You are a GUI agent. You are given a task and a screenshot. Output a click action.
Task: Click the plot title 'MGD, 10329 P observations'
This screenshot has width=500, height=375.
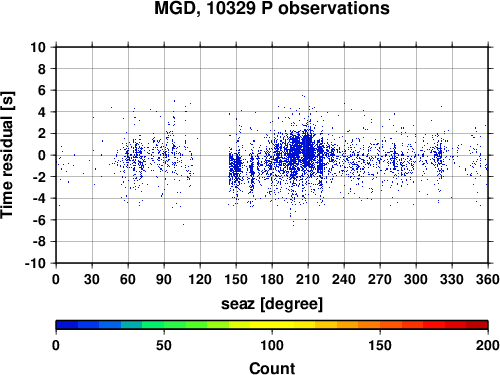(x=272, y=8)
